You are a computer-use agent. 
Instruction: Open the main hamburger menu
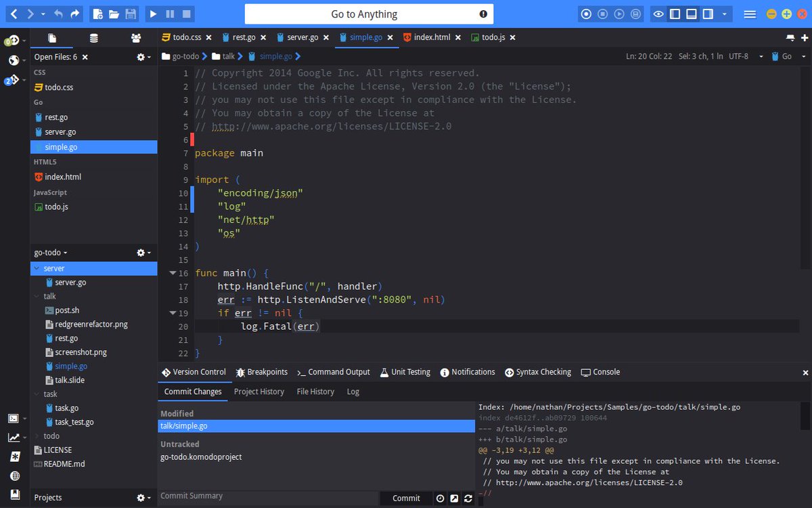750,14
